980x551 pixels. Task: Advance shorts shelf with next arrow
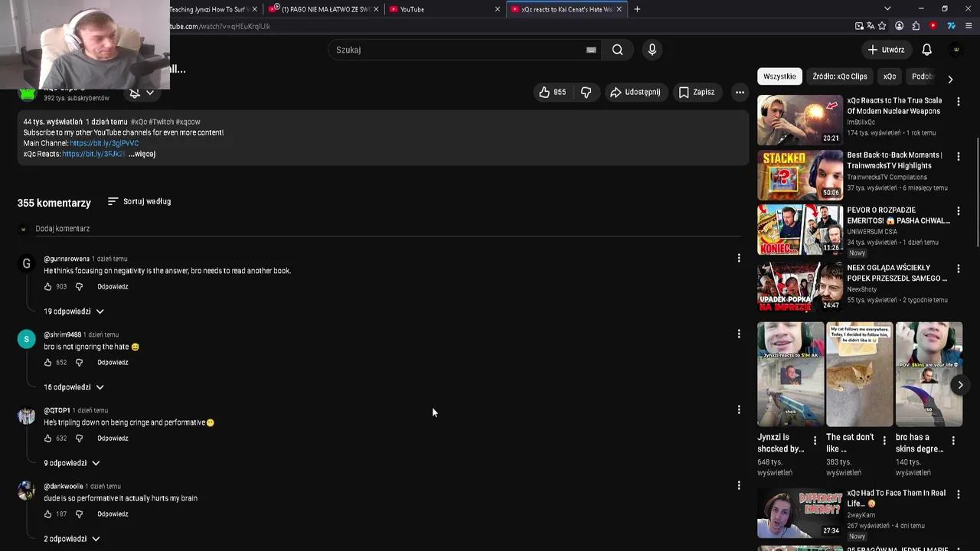pos(960,385)
